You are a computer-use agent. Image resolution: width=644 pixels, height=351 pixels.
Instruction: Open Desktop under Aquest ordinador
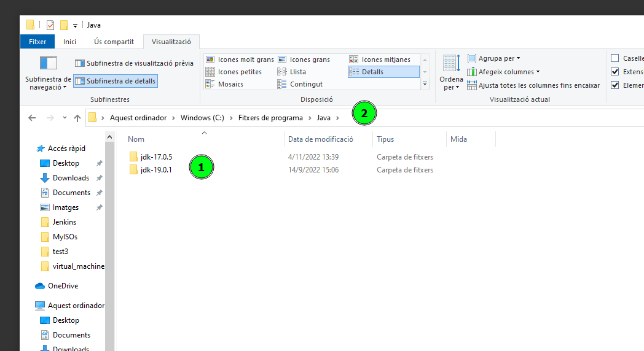[x=60, y=320]
